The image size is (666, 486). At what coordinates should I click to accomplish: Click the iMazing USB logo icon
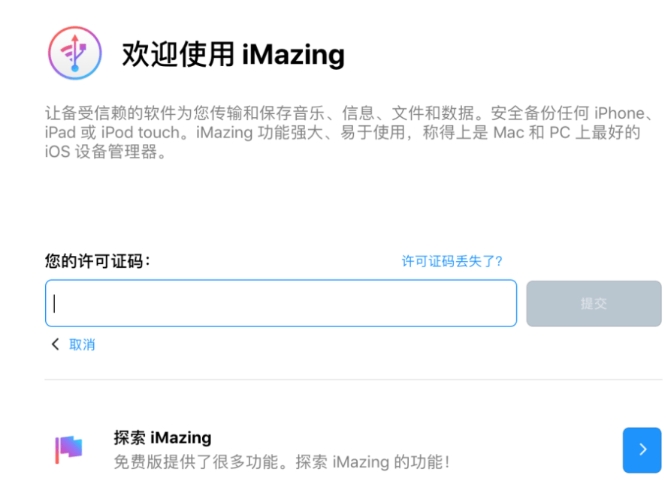[75, 53]
